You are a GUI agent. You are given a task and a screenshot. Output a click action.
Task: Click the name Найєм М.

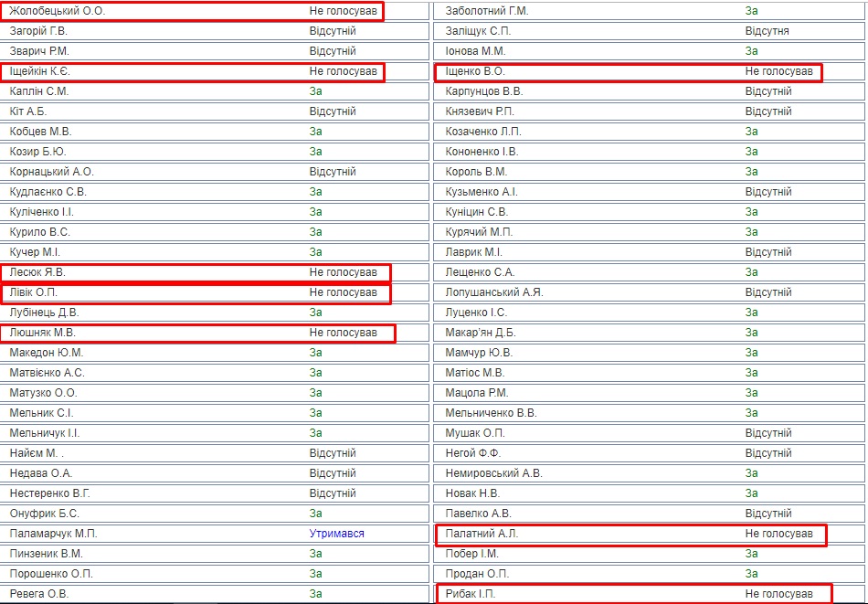[x=37, y=453]
